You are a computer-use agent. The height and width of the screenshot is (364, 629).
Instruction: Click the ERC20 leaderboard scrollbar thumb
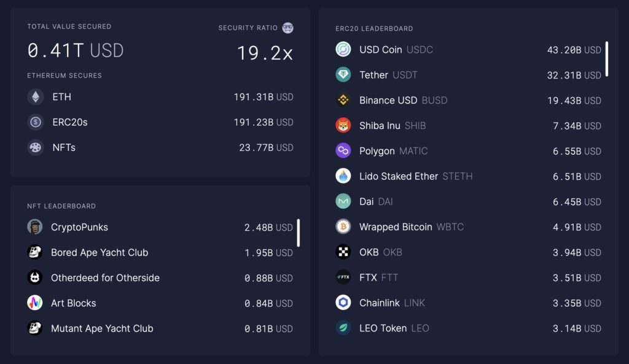pyautogui.click(x=606, y=58)
